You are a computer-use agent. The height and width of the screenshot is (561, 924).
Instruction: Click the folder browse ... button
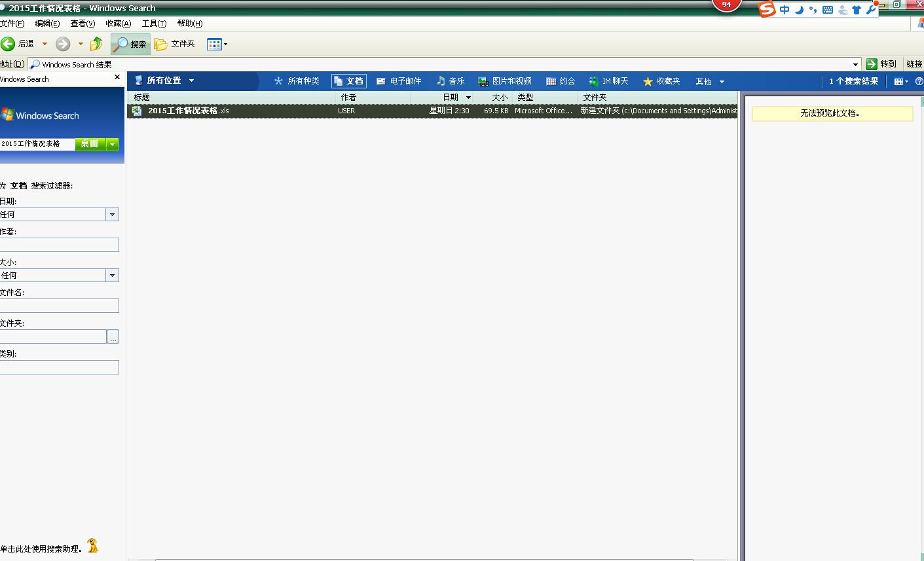[113, 337]
